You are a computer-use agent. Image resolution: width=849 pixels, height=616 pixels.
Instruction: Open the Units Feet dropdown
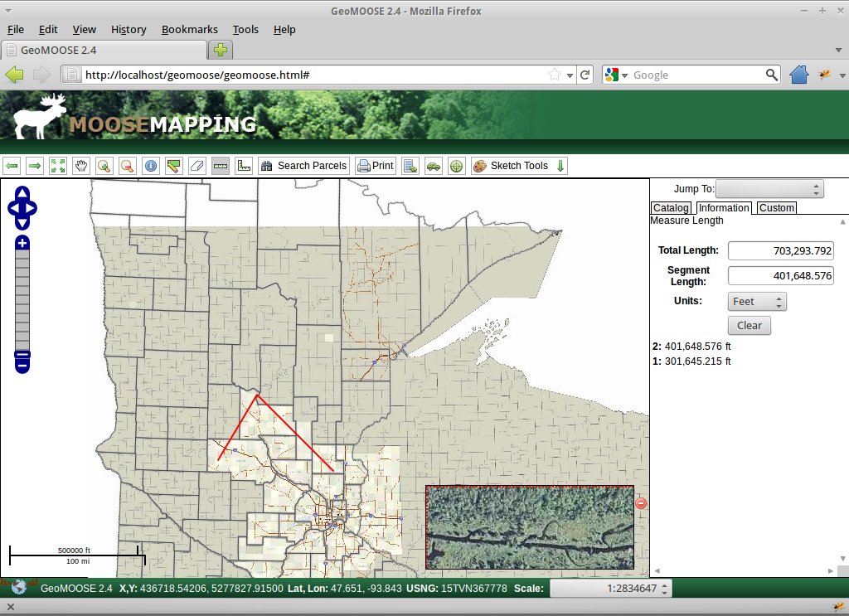click(757, 302)
